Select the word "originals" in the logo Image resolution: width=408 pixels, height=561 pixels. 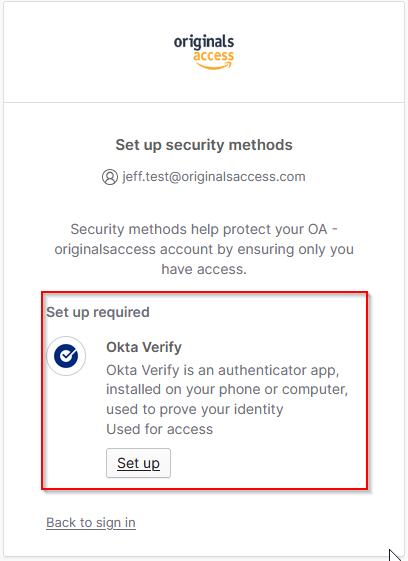(204, 43)
